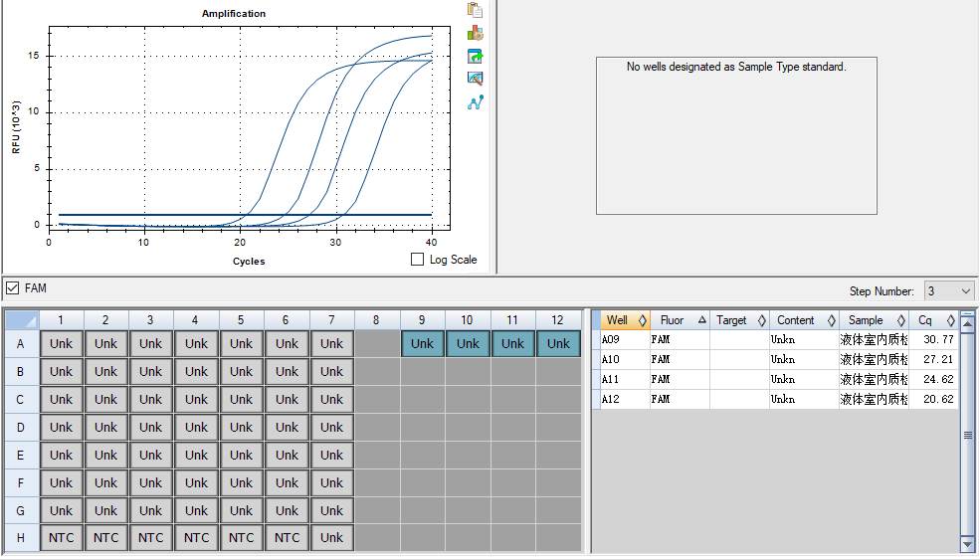Click well A11 in plate
The height and width of the screenshot is (560, 980).
pyautogui.click(x=512, y=344)
